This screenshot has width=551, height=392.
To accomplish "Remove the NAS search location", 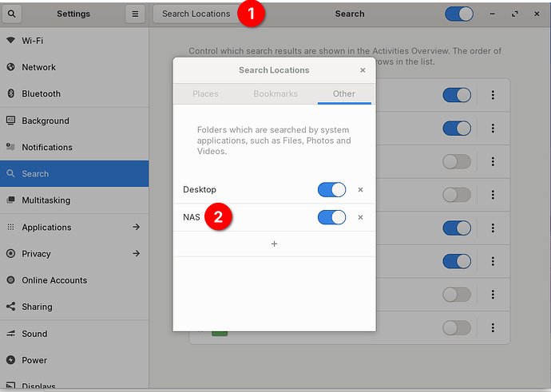I will 360,217.
